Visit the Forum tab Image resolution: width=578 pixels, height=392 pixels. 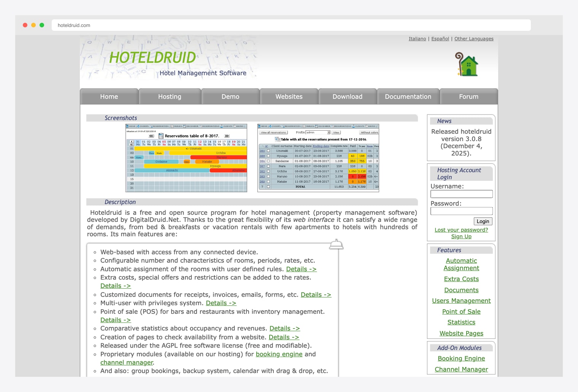tap(468, 96)
